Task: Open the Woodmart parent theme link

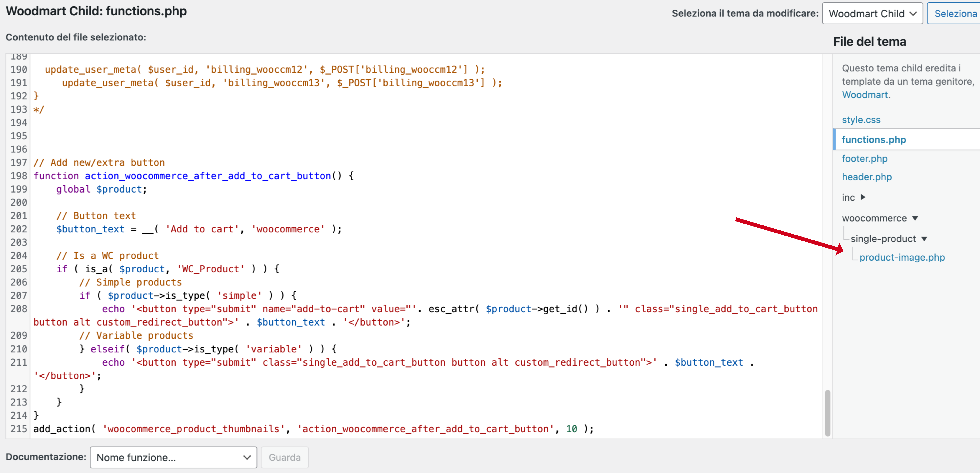Action: pyautogui.click(x=865, y=95)
